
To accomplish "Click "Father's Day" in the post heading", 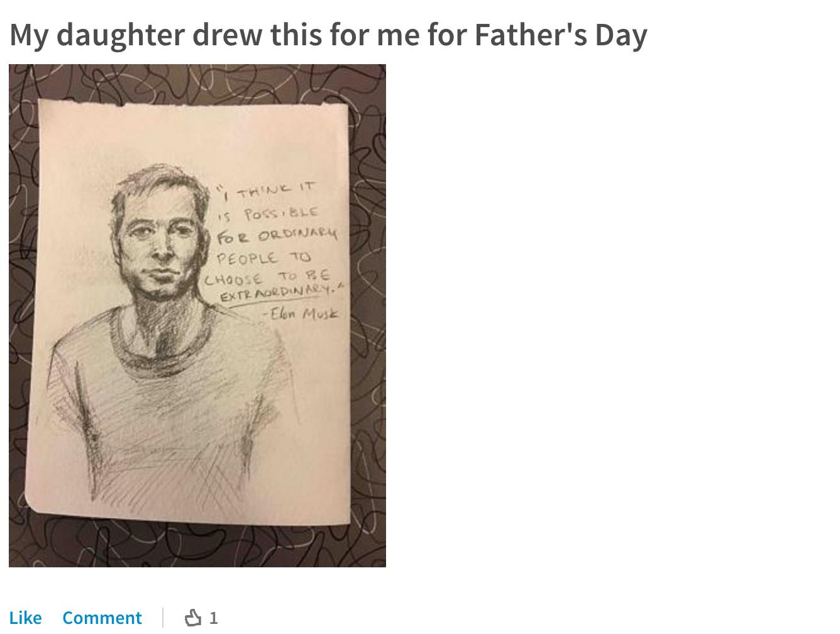I will 560,35.
